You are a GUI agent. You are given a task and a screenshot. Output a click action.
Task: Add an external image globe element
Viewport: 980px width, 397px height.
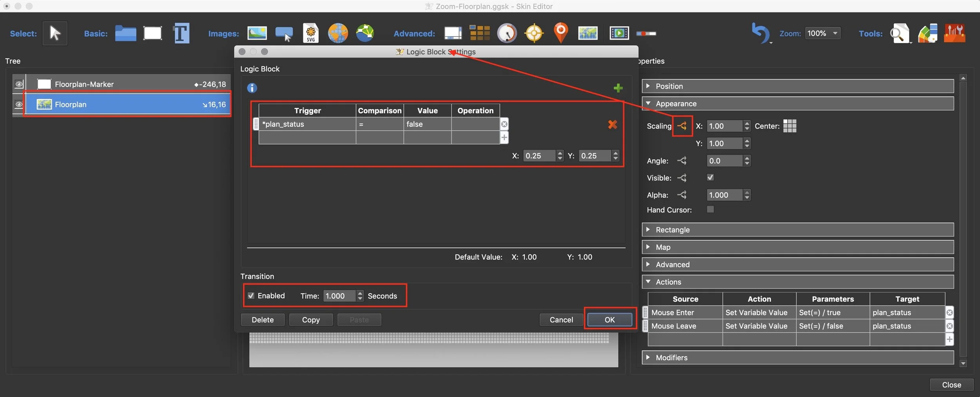338,33
